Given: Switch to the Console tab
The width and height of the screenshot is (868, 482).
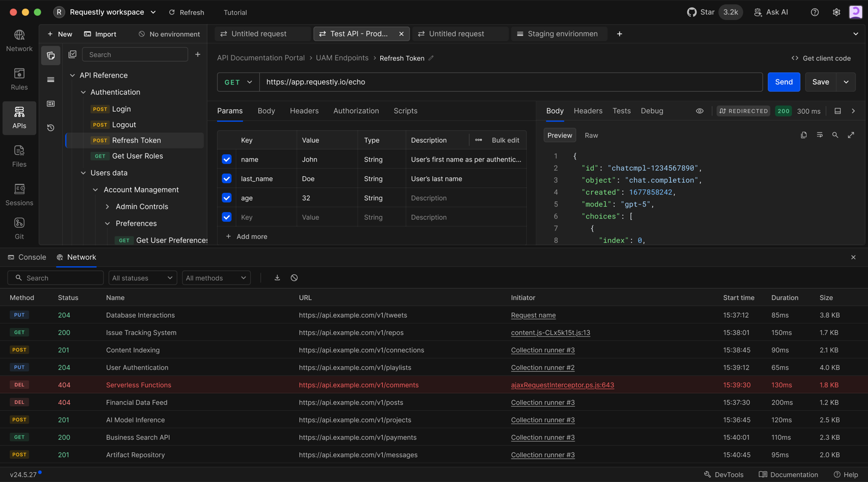Looking at the screenshot, I should 27,257.
